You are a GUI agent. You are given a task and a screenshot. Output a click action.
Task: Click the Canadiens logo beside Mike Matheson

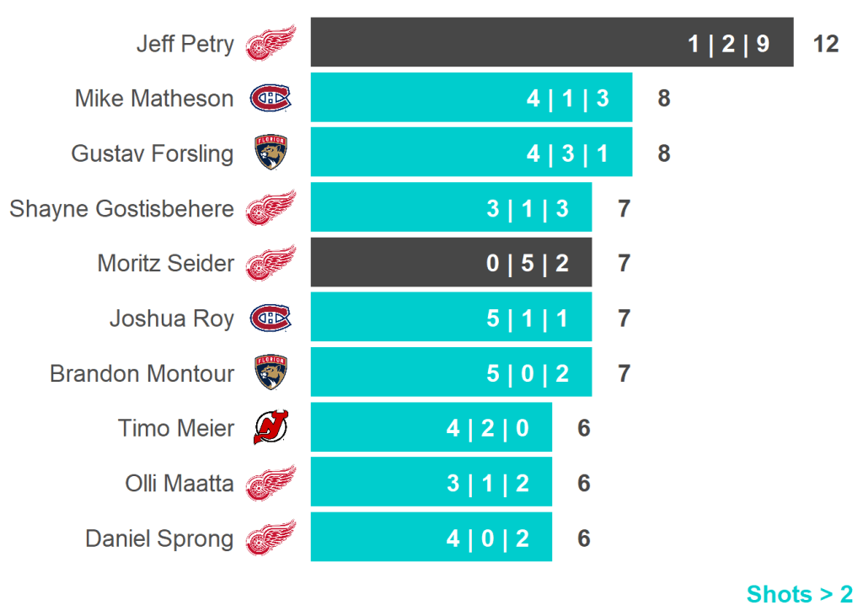click(x=271, y=99)
